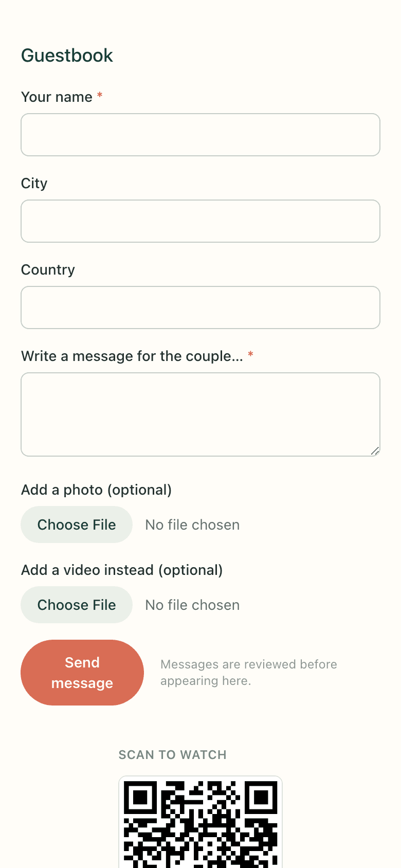Image resolution: width=401 pixels, height=868 pixels.
Task: Click the SCAN TO WATCH caption
Action: 173,755
